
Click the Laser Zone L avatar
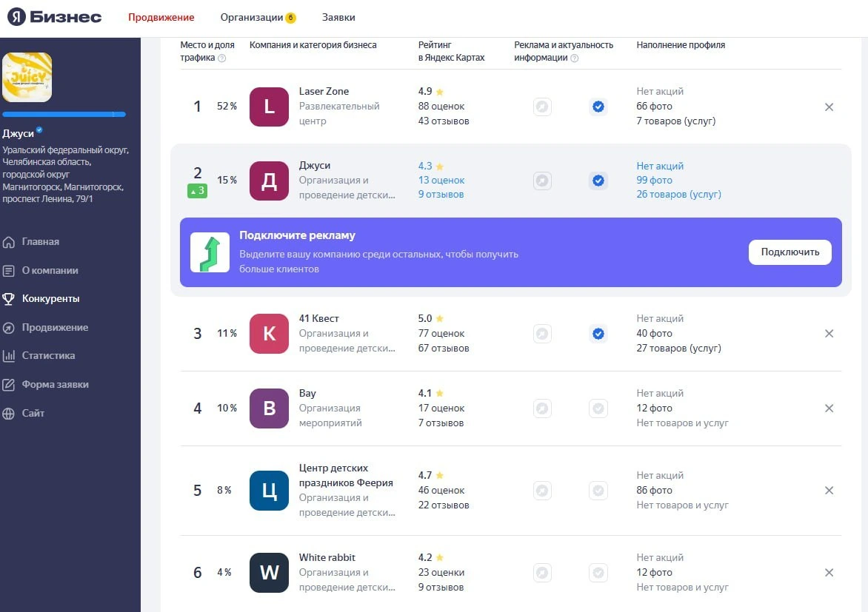(269, 107)
